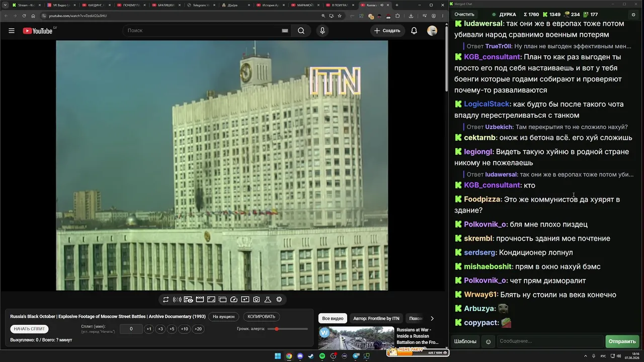Click username 'KGB_consultant' on the 'План то' message

(492, 57)
